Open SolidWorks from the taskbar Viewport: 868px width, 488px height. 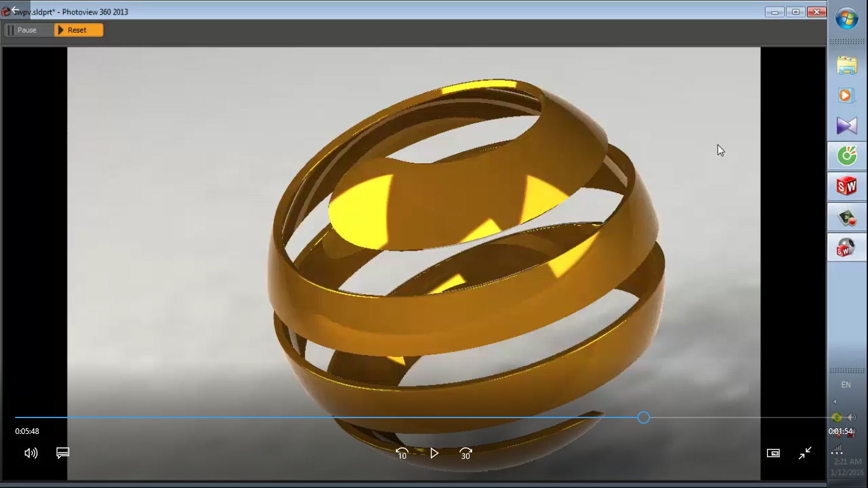[x=847, y=187]
